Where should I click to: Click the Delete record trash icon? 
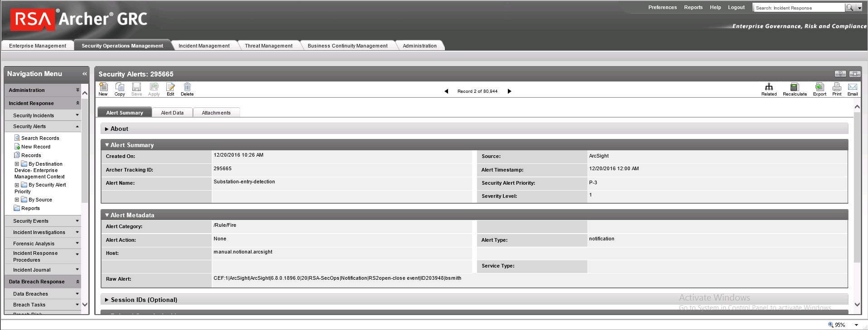tap(187, 89)
